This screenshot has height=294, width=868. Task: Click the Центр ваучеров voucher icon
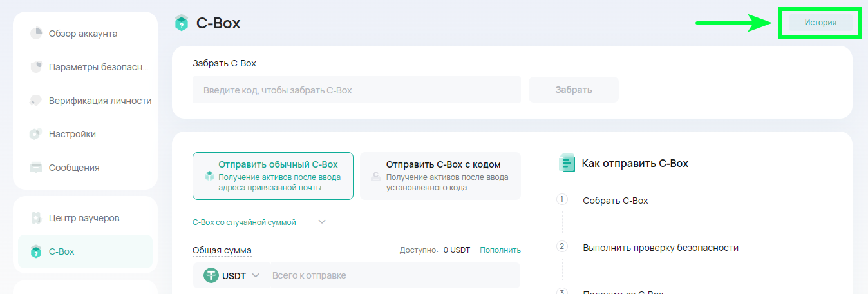pyautogui.click(x=36, y=218)
